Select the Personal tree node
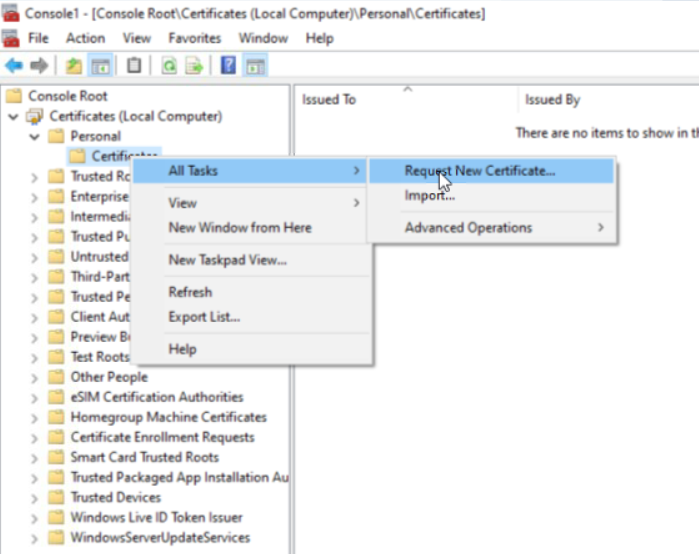 95,136
